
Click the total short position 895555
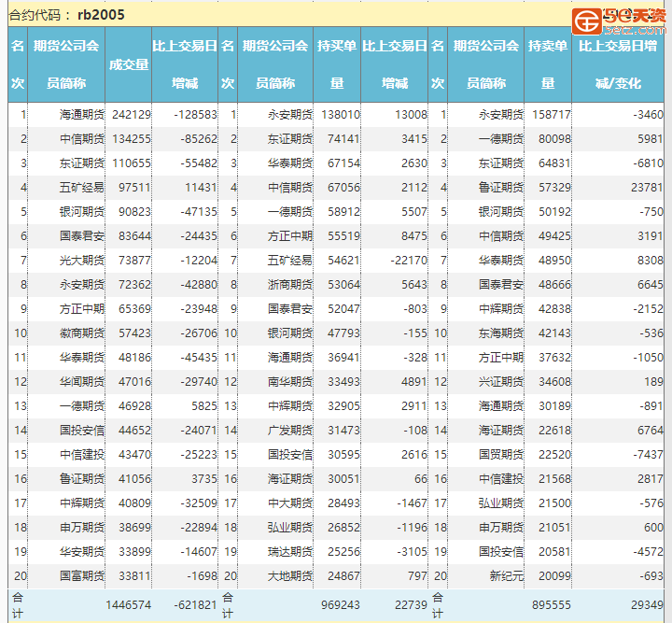551,605
